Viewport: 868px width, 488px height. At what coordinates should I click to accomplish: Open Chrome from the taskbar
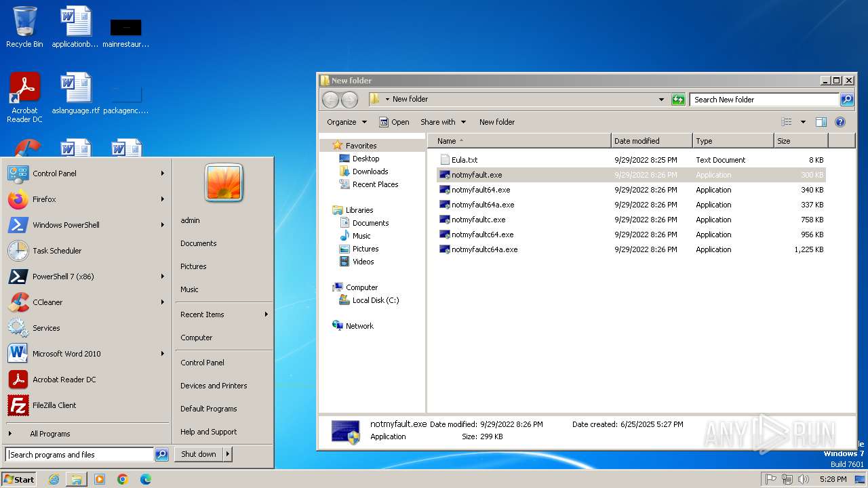click(x=123, y=479)
